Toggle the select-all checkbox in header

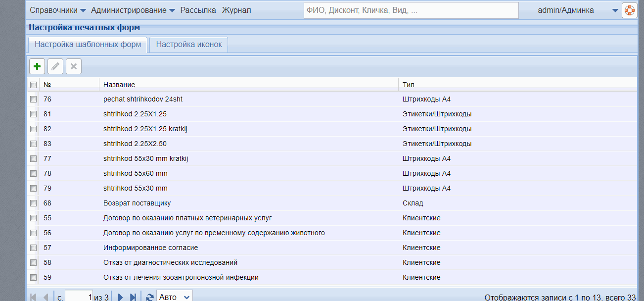[x=33, y=85]
